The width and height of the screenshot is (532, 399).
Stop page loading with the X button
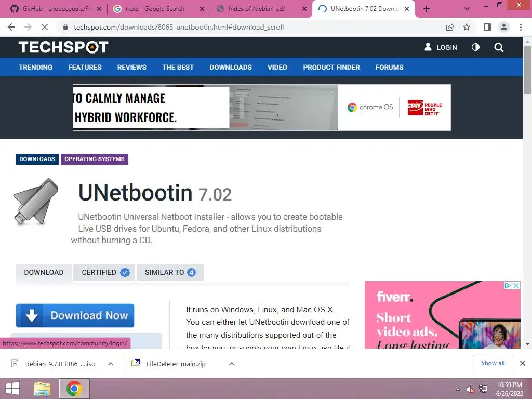[45, 27]
